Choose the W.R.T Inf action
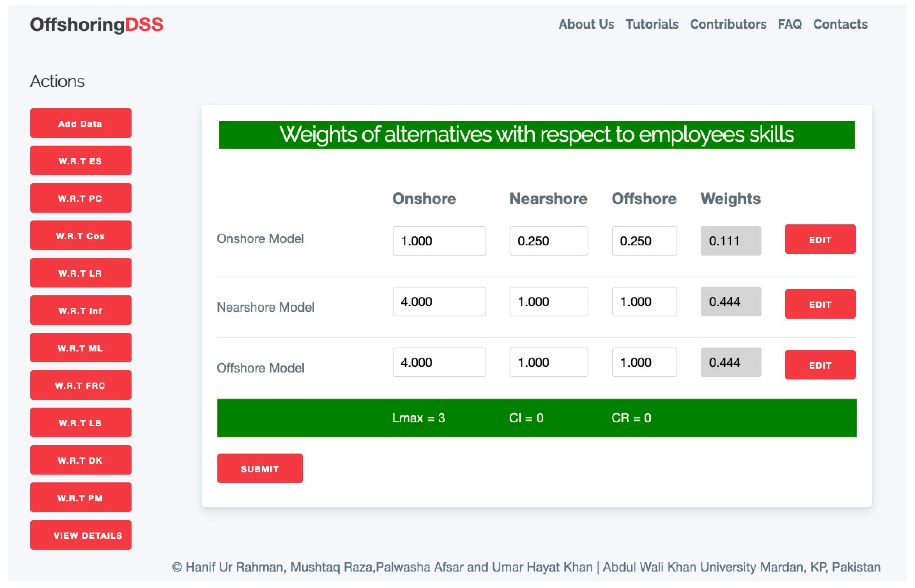The height and width of the screenshot is (588, 915). click(x=80, y=310)
